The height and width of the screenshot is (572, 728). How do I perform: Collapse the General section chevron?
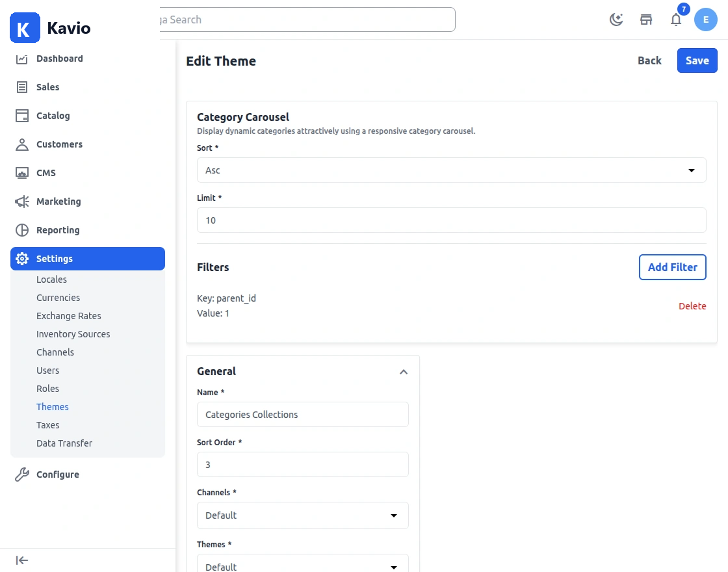coord(404,372)
